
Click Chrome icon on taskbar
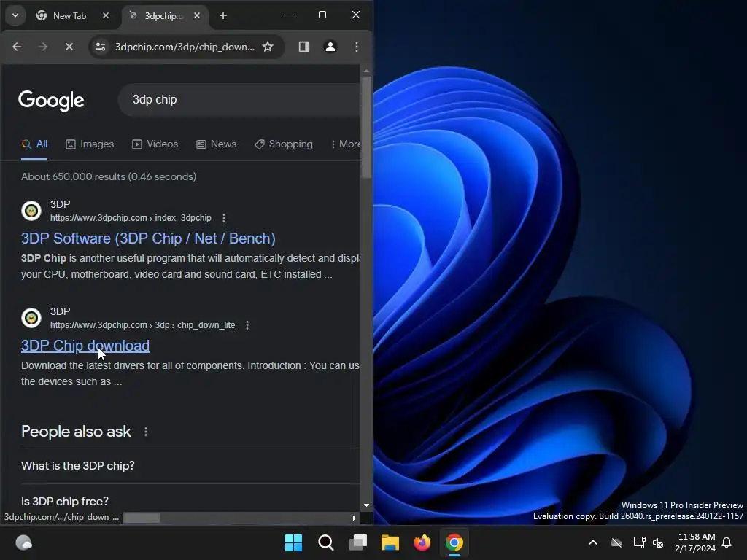[454, 542]
